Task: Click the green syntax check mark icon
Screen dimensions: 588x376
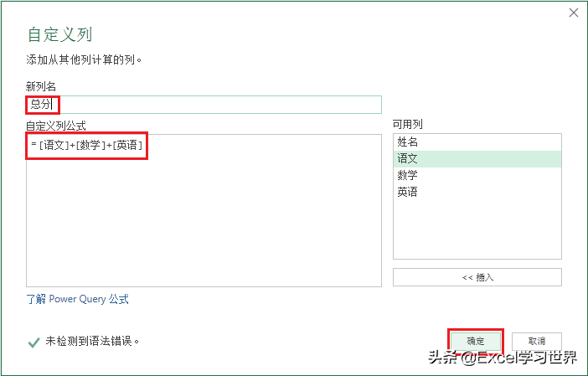Action: (34, 342)
